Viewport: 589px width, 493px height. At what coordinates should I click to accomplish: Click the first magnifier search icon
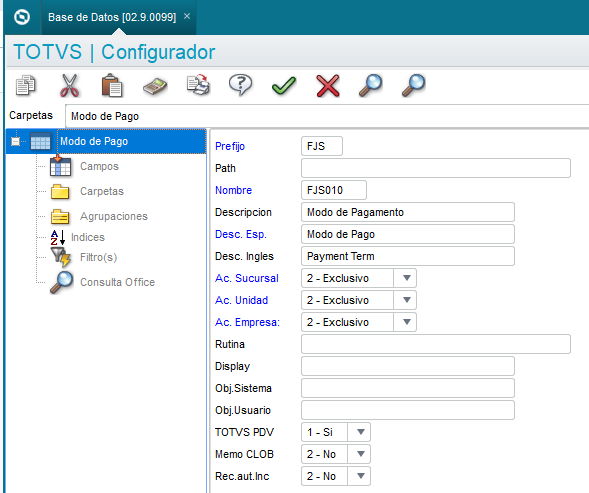click(370, 85)
